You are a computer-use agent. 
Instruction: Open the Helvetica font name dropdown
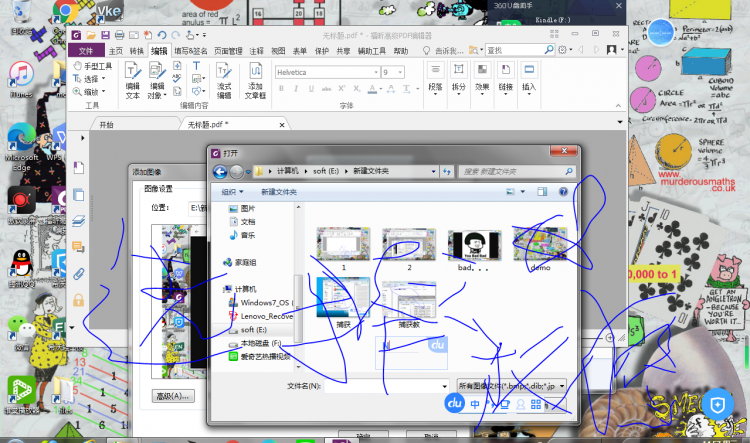click(x=375, y=72)
